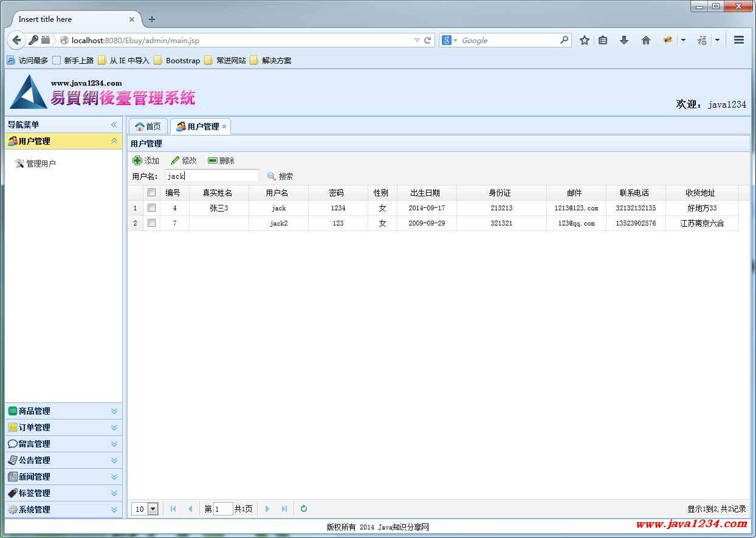This screenshot has height=538, width=756.
Task: Click the Delete (删除) toolbar icon
Action: click(213, 160)
